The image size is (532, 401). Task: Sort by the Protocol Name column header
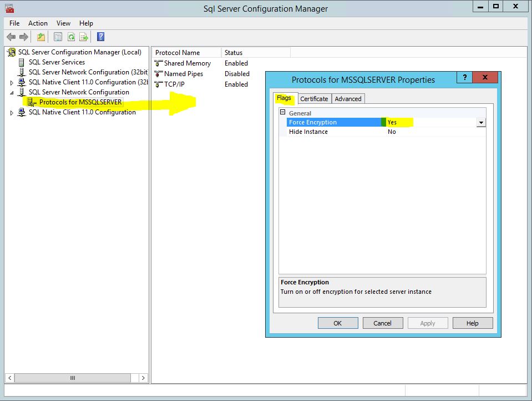[x=186, y=53]
